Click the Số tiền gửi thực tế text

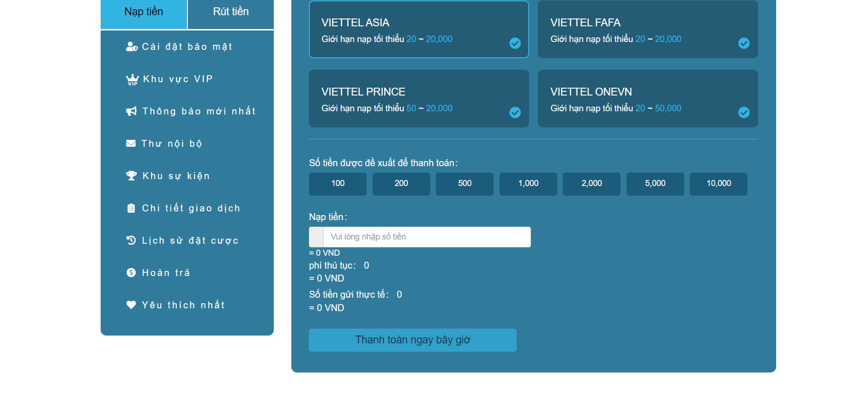click(349, 294)
